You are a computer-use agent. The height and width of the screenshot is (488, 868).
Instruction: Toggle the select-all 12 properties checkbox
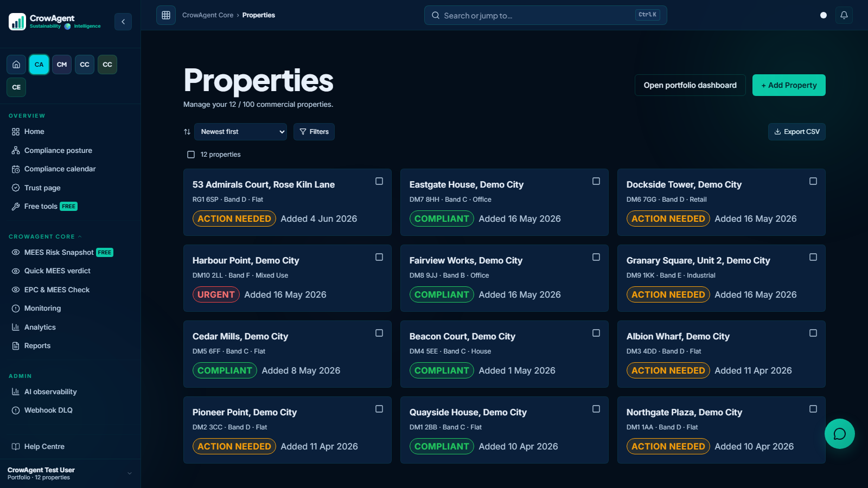pyautogui.click(x=191, y=155)
